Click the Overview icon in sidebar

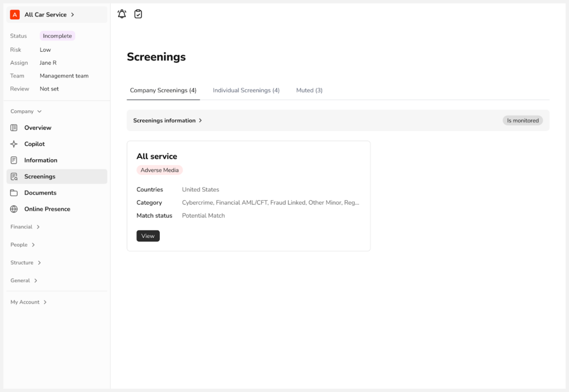coord(14,128)
